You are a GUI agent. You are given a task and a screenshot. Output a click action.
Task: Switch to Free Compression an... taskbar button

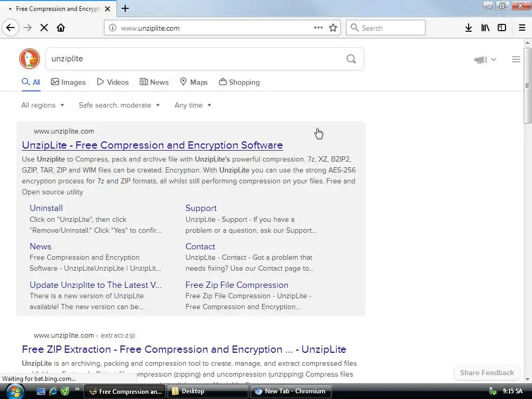(125, 391)
